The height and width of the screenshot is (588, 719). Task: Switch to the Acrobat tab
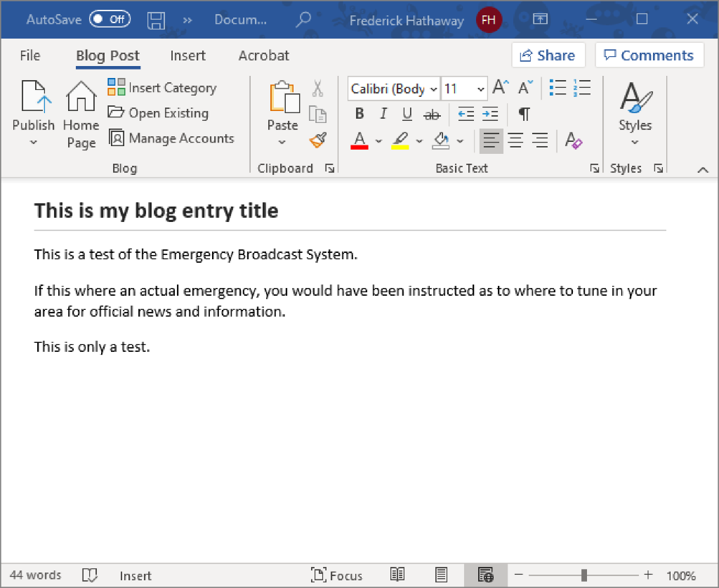264,55
